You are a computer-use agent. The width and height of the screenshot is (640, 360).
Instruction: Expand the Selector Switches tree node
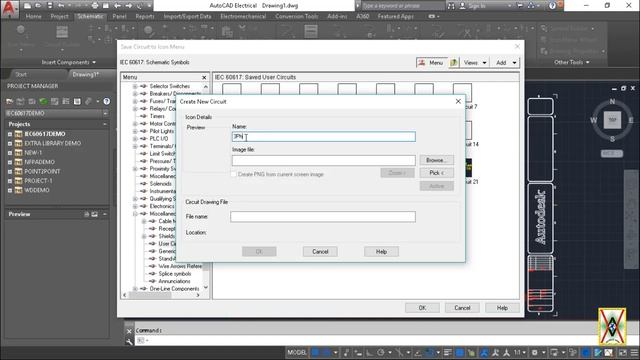click(x=135, y=86)
